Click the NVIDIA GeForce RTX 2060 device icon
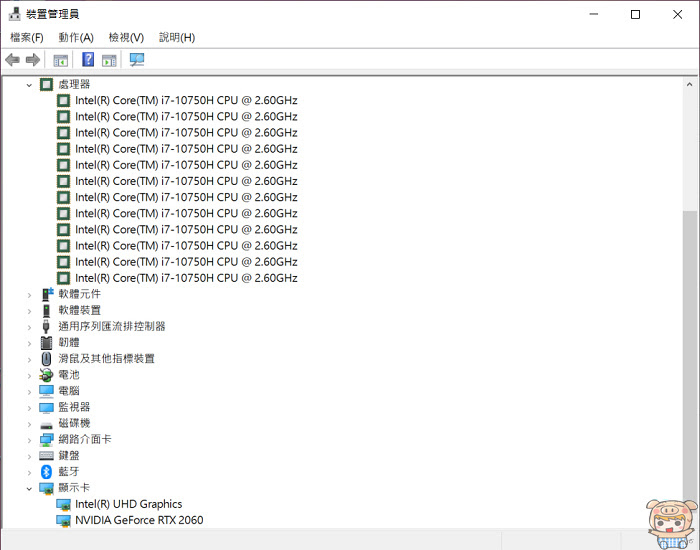 [63, 521]
